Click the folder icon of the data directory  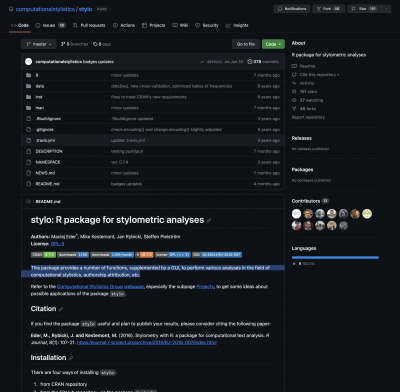29,86
